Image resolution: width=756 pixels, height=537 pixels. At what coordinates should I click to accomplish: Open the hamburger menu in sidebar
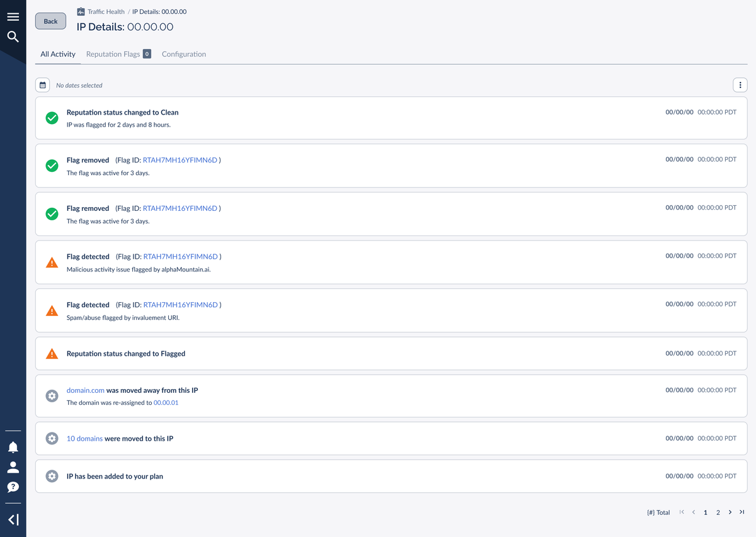tap(13, 17)
